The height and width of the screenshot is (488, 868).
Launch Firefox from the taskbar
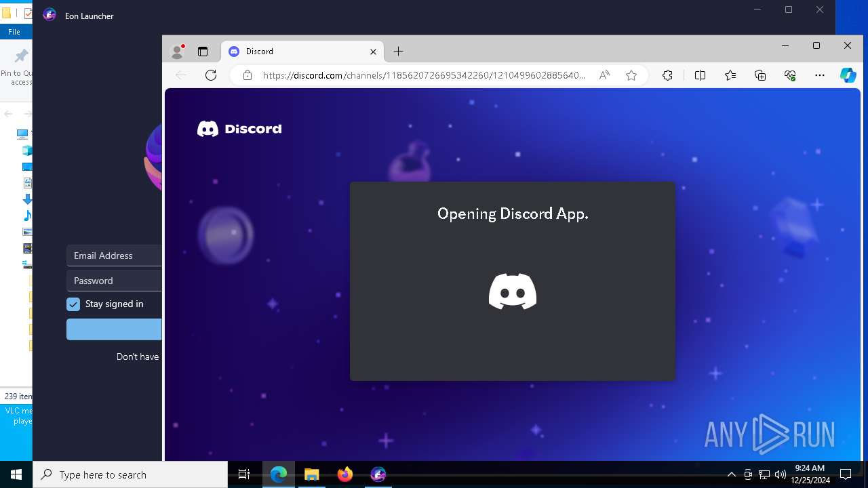[x=344, y=474]
